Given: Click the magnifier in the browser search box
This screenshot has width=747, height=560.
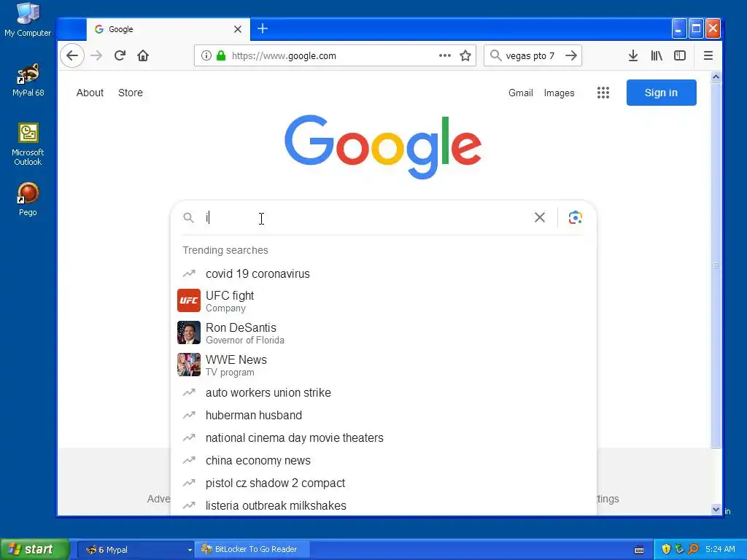Looking at the screenshot, I should [x=495, y=55].
